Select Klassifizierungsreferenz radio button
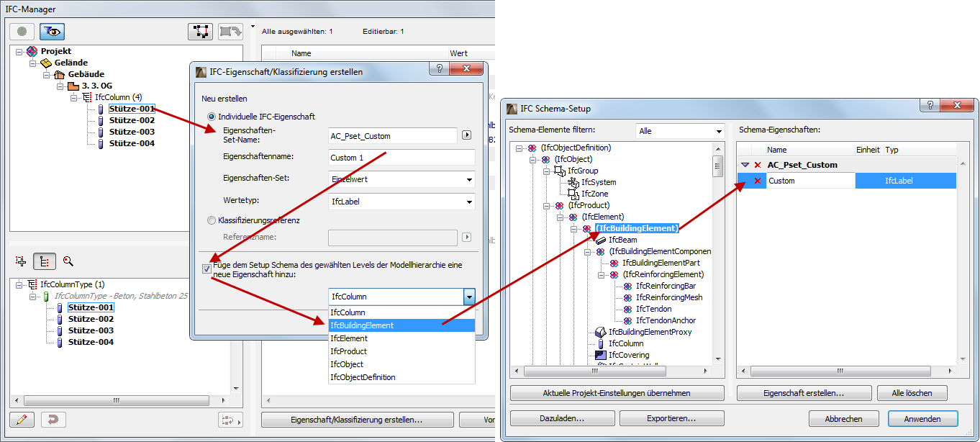Screen dimensions: 980x442 [x=212, y=220]
